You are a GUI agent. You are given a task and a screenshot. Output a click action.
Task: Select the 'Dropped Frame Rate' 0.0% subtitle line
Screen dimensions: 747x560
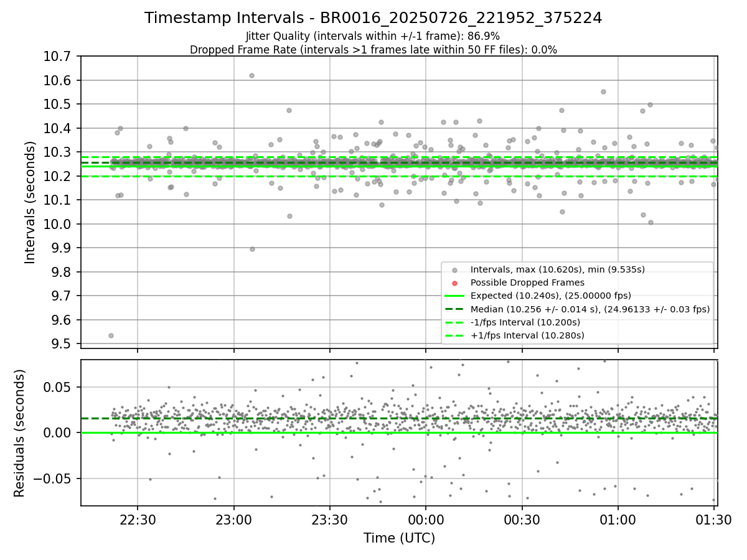pyautogui.click(x=373, y=50)
